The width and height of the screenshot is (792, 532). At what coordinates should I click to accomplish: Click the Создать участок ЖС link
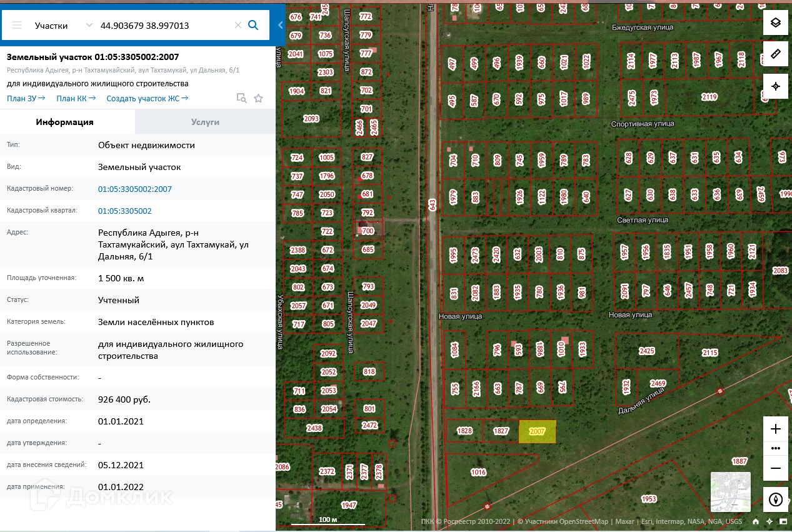(147, 98)
